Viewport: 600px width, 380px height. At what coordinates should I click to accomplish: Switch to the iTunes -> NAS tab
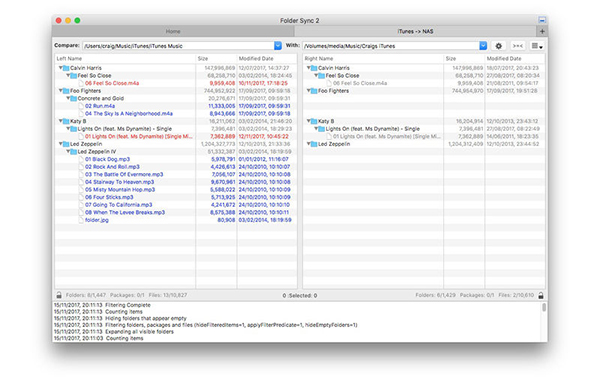(416, 31)
